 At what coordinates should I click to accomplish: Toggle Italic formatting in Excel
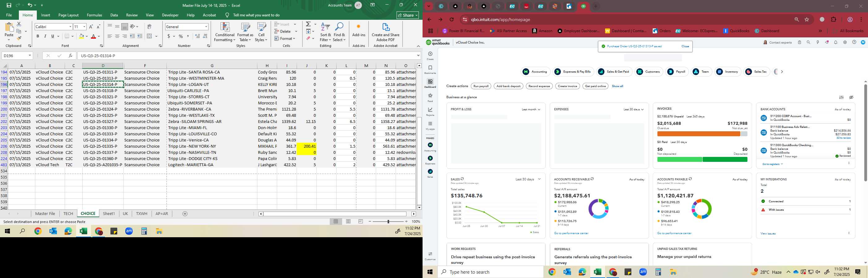click(x=45, y=36)
